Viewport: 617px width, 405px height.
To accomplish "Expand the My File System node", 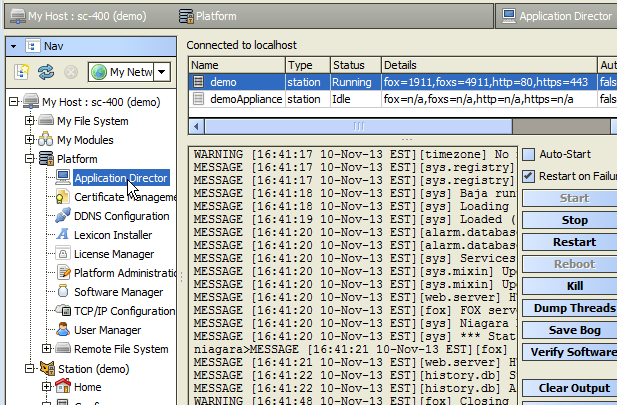I will point(30,121).
